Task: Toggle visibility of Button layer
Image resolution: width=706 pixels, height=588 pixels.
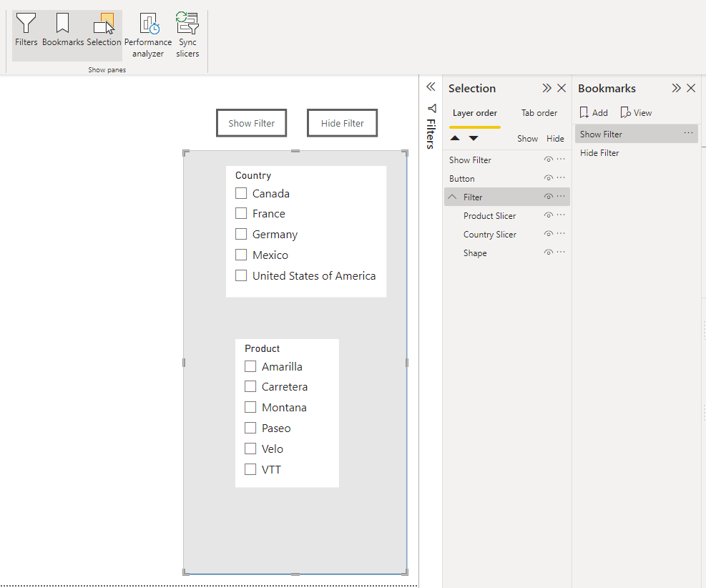Action: point(549,178)
